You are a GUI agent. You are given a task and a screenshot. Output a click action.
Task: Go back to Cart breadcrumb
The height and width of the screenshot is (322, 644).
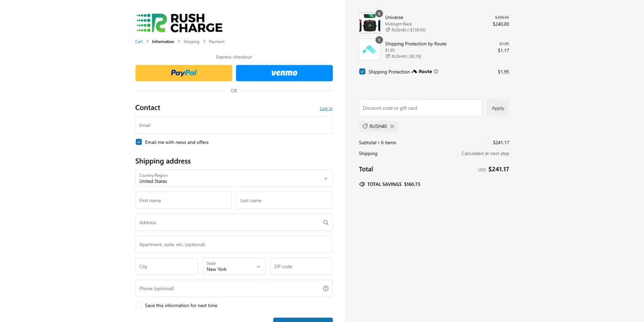[139, 42]
